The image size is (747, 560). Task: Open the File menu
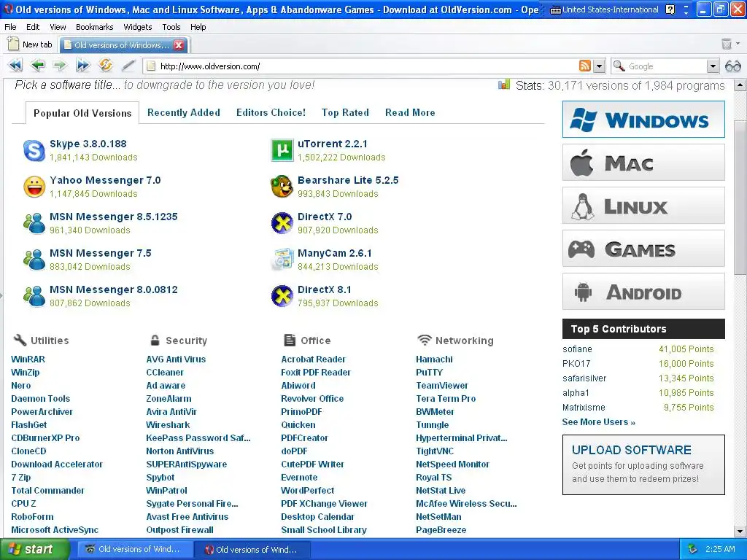click(10, 27)
